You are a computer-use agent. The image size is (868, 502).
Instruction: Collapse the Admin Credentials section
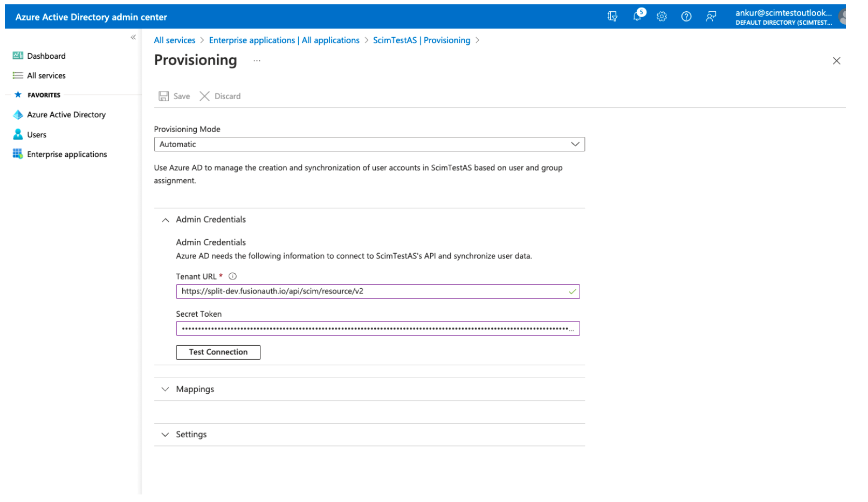166,220
